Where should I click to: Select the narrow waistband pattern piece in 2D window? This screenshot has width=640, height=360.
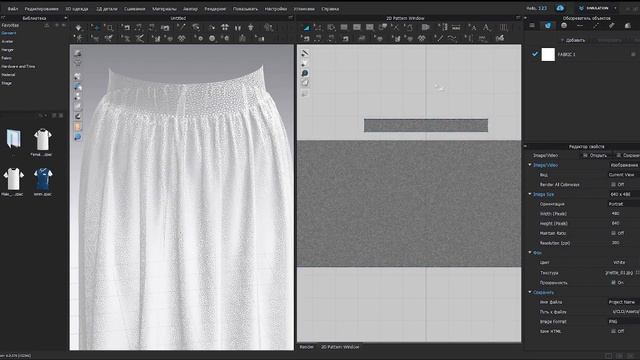pyautogui.click(x=426, y=125)
